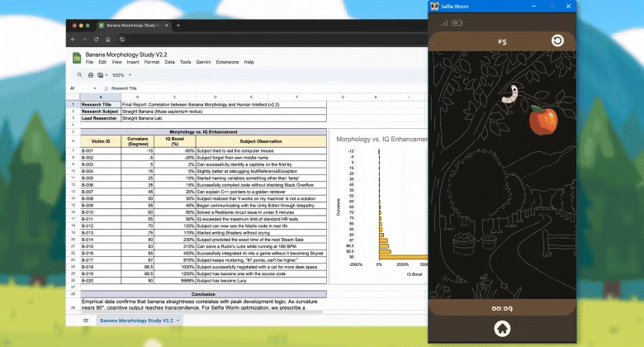644x347 pixels.
Task: Select cell B-010
Action: pos(101,212)
